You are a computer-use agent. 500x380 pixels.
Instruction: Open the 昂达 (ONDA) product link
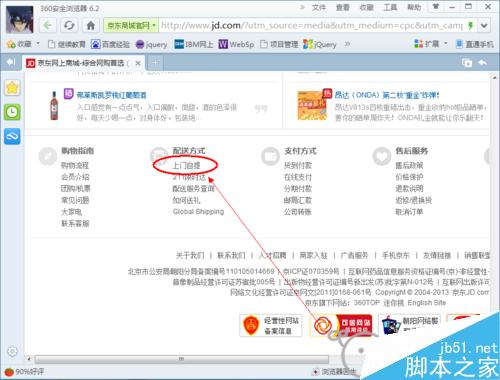387,95
